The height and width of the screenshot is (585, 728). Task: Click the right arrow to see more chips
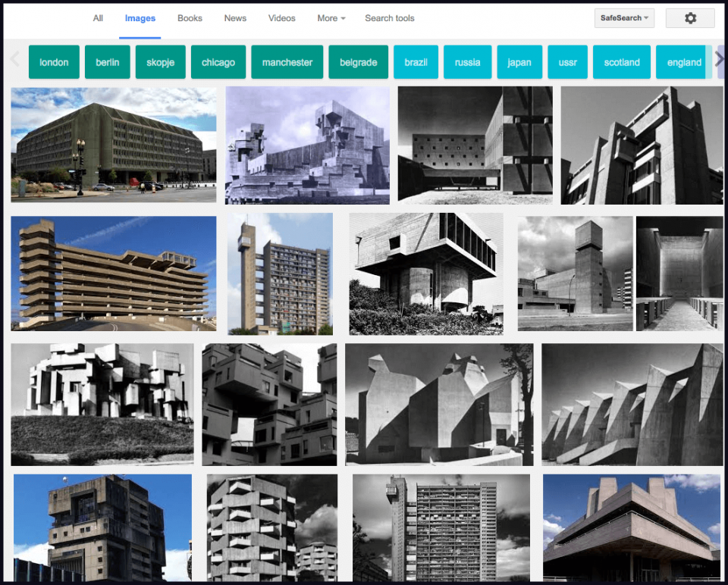[718, 62]
